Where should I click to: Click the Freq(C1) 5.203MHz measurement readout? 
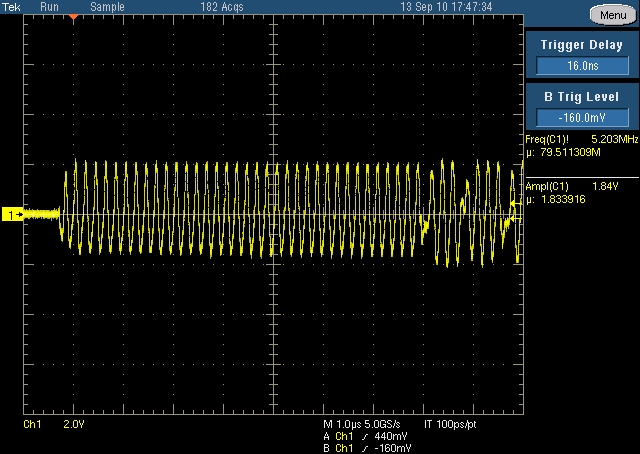582,139
